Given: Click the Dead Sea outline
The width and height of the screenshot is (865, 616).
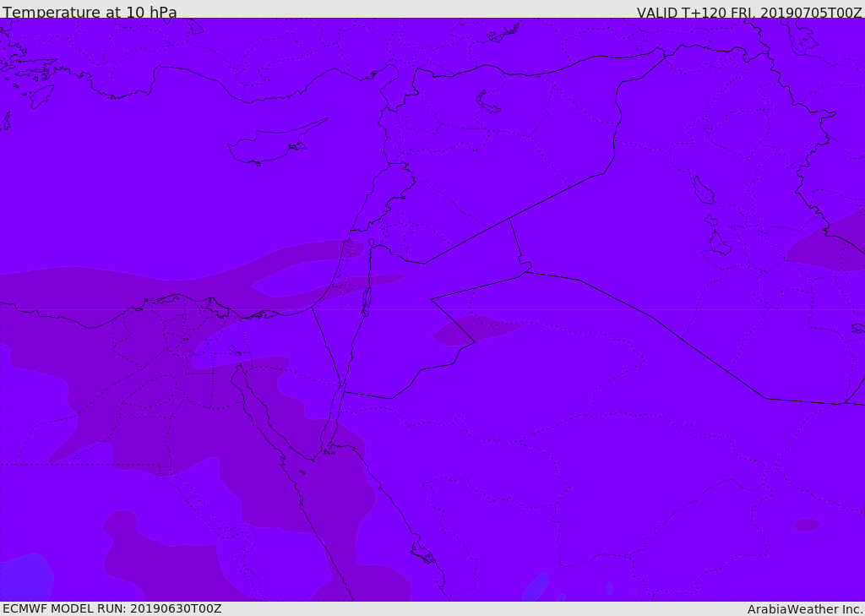Looking at the screenshot, I should pos(367,298).
